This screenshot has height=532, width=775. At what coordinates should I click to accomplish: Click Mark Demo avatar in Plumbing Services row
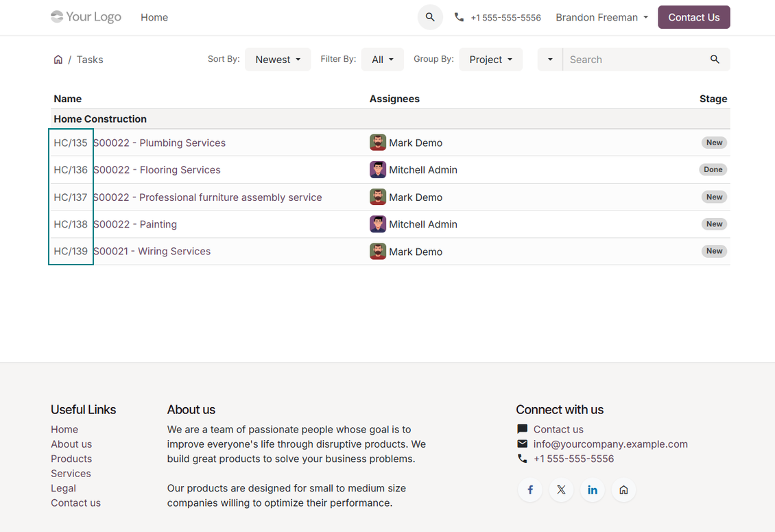tap(378, 143)
